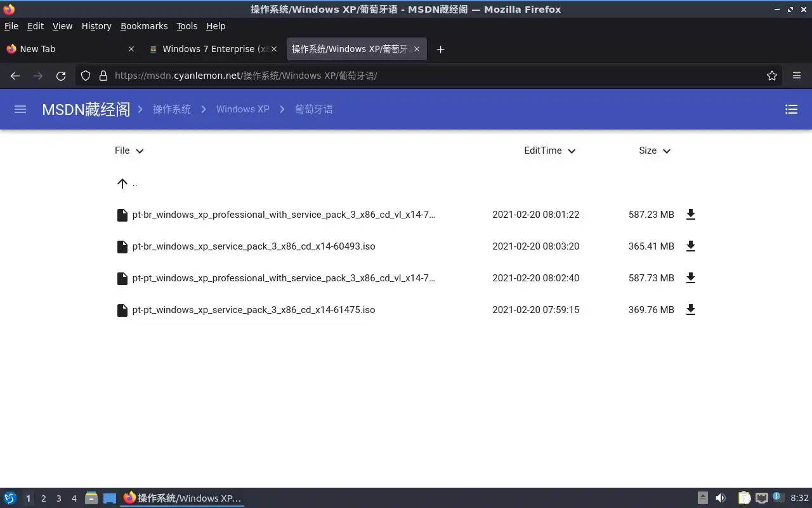This screenshot has height=508, width=812.
Task: Open notification tray icon with badge
Action: coord(778,498)
